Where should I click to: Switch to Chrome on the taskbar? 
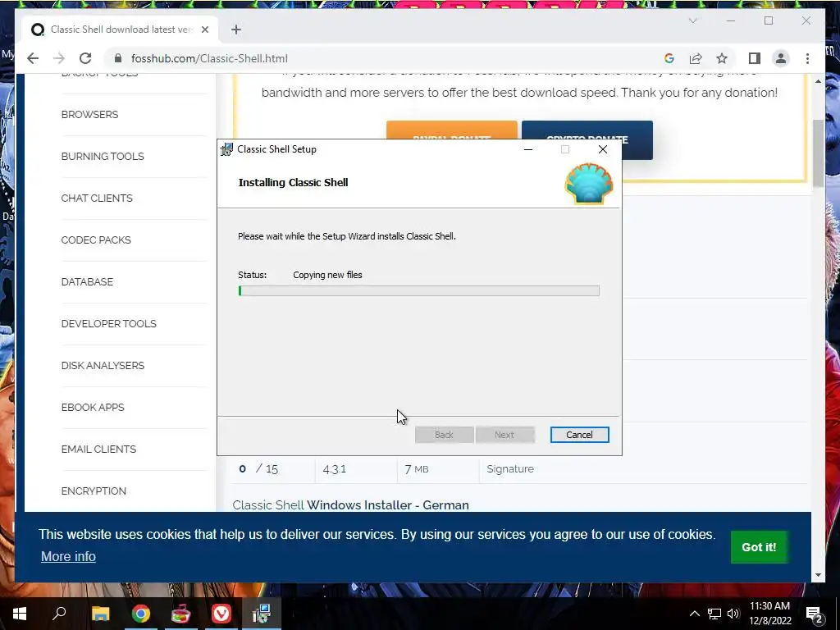[x=141, y=614]
